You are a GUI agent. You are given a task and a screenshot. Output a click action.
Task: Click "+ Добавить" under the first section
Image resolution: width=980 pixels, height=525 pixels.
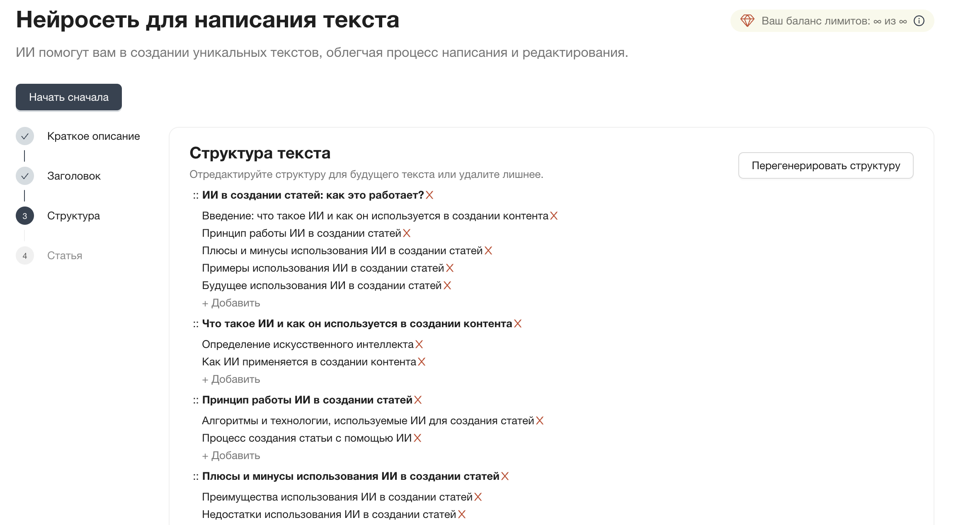point(230,303)
